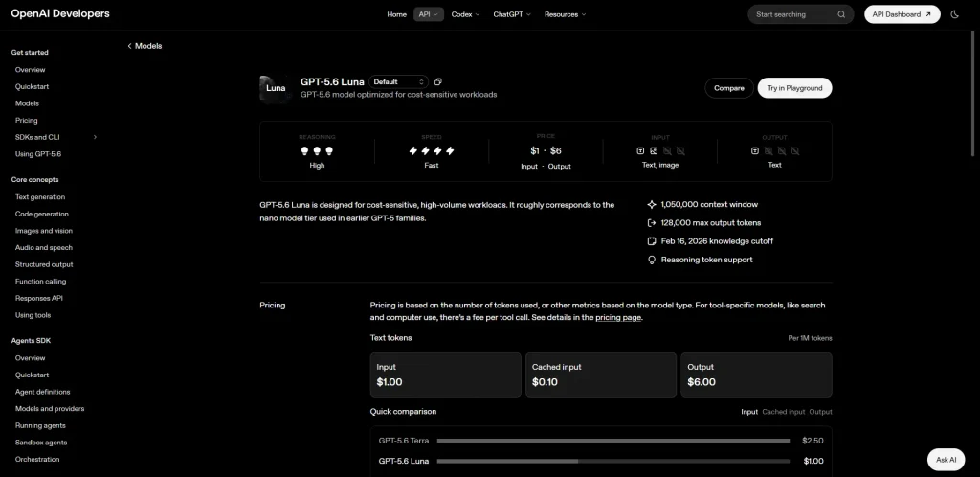Open Running agents sidebar link
Screen dimensions: 980x477
point(40,425)
